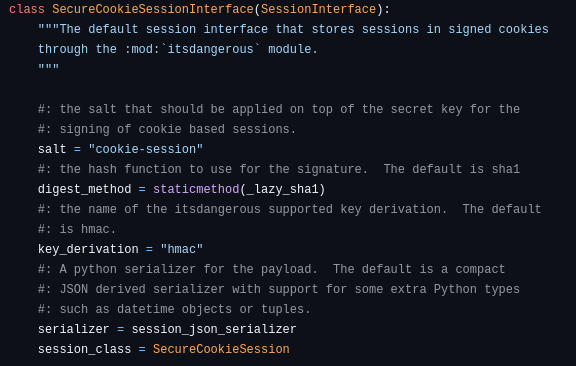Screen dimensions: 576x366
Task: Click the closing docstring triple quotes
Action: (48, 68)
